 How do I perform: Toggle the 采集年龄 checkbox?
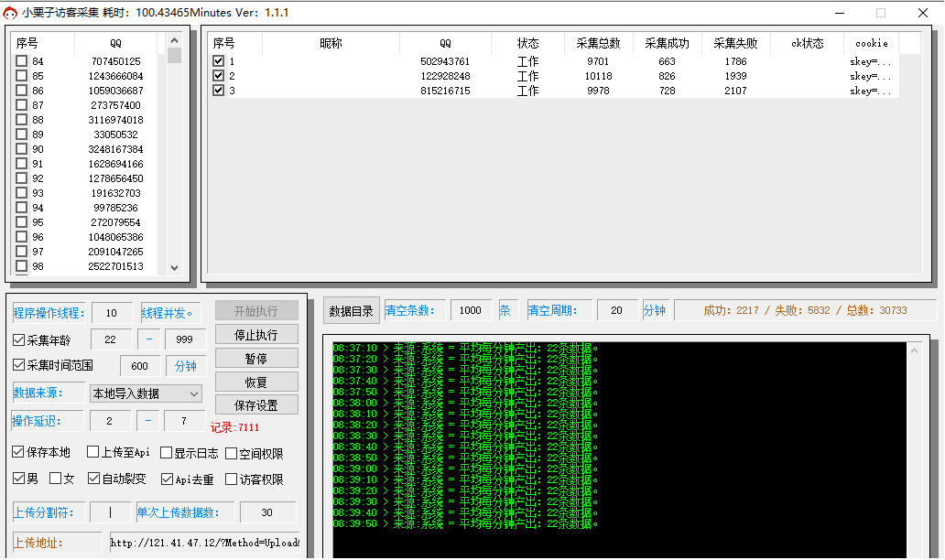click(x=19, y=340)
